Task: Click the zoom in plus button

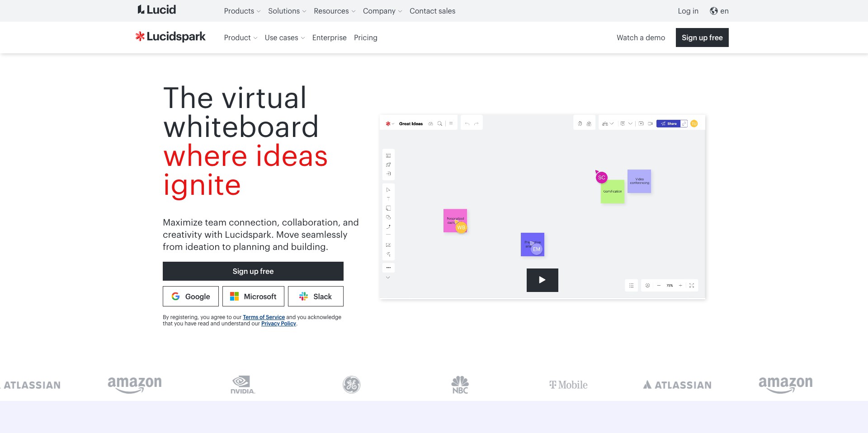Action: pyautogui.click(x=680, y=285)
